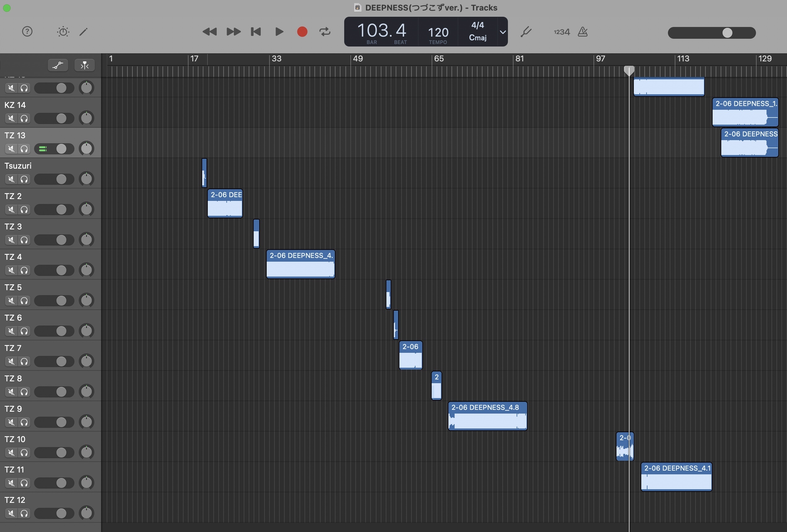Start playback with the Play button
Viewport: 787px width, 532px height.
point(279,32)
